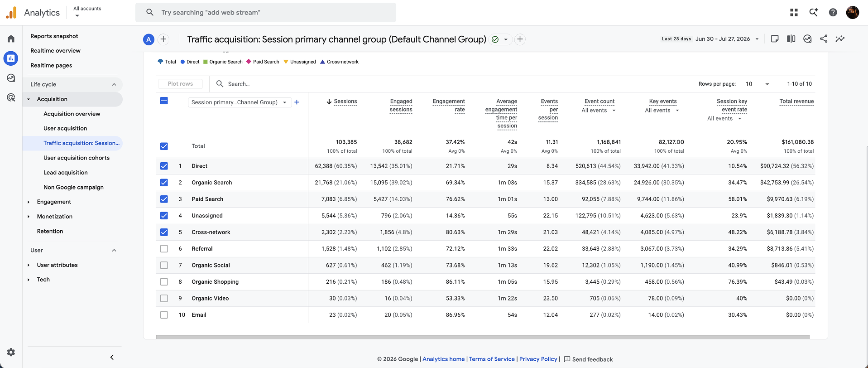
Task: Go to Home icon in sidebar
Action: (x=11, y=39)
